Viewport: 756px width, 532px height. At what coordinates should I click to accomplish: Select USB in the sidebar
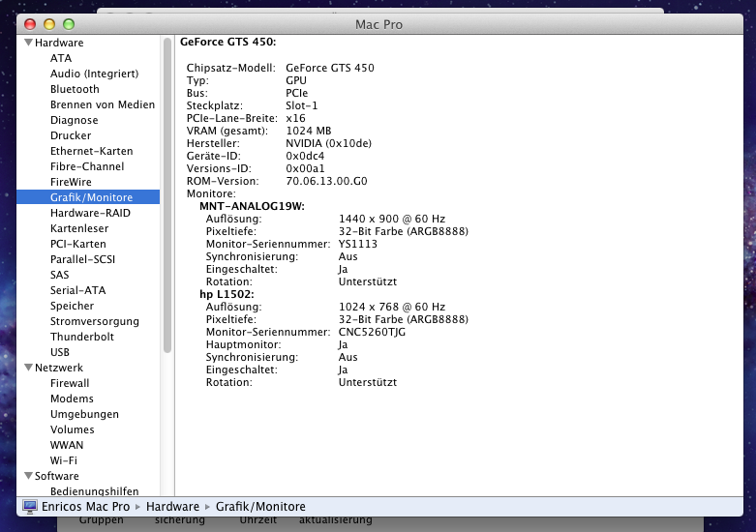(x=60, y=352)
